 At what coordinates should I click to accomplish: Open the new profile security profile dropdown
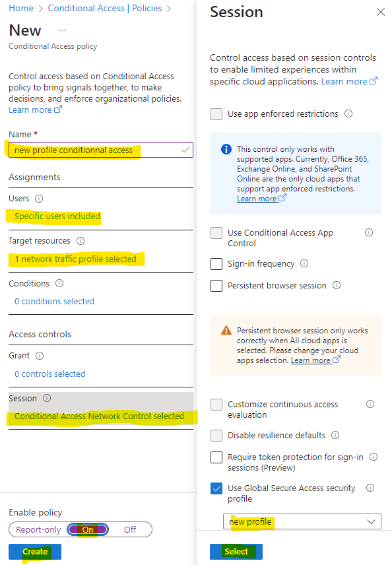click(302, 521)
